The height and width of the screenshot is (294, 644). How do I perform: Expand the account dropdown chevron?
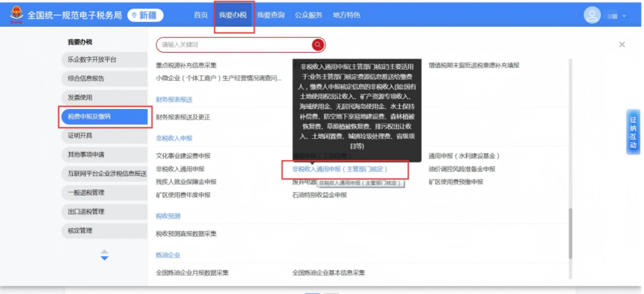coord(624,16)
